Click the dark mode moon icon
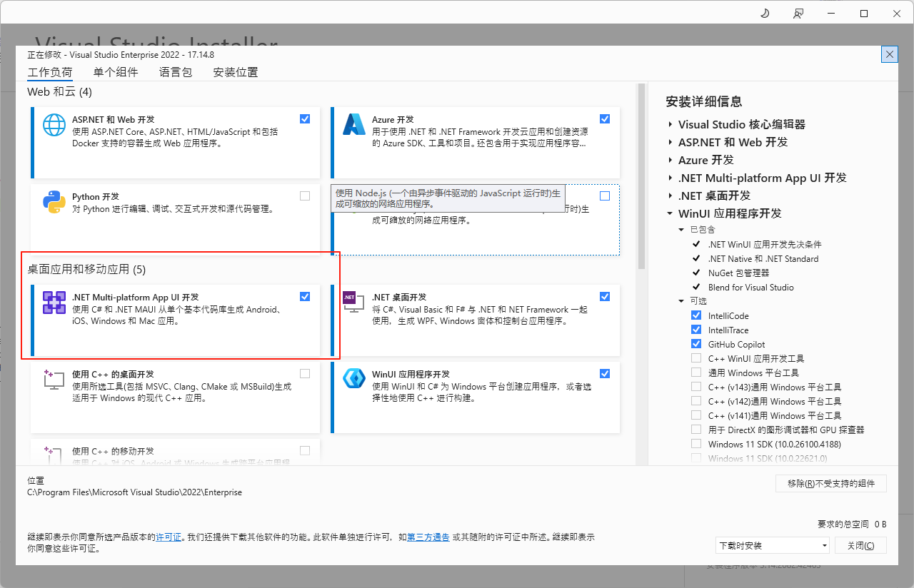Viewport: 914px width, 588px height. (x=765, y=14)
